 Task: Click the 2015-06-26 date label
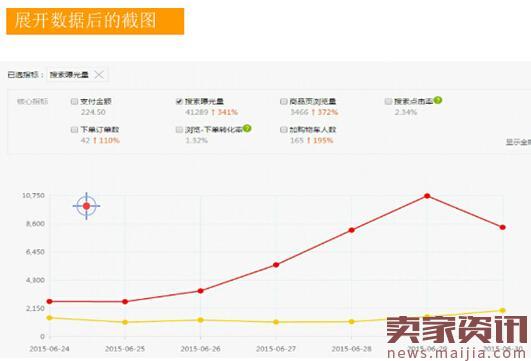[x=200, y=348]
